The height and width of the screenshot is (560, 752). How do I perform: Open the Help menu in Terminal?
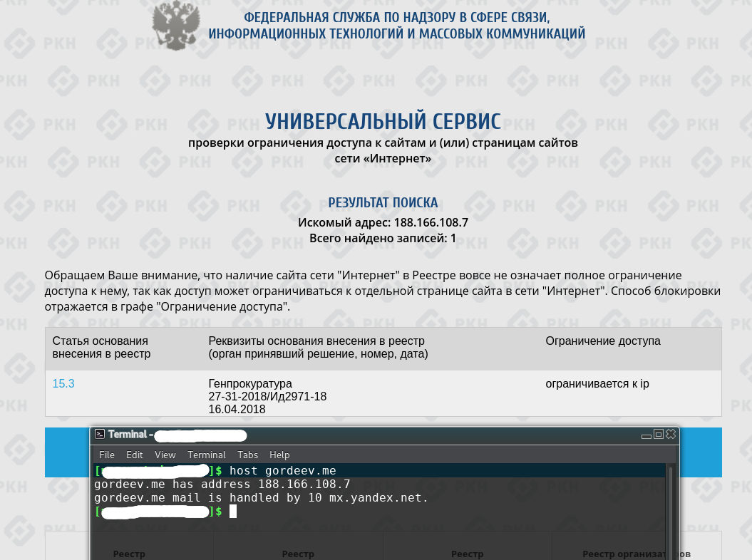(x=279, y=455)
